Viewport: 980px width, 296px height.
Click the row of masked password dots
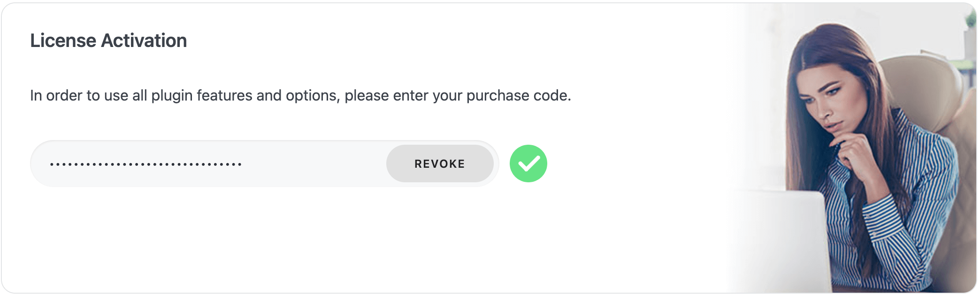tap(145, 164)
